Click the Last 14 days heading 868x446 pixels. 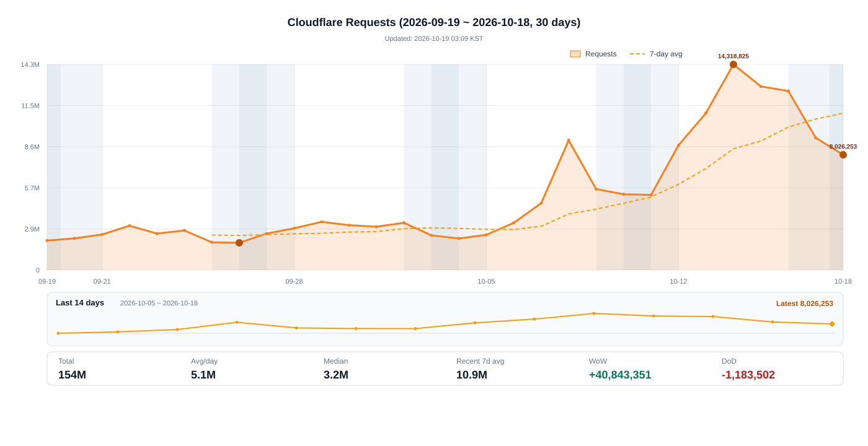pos(80,303)
